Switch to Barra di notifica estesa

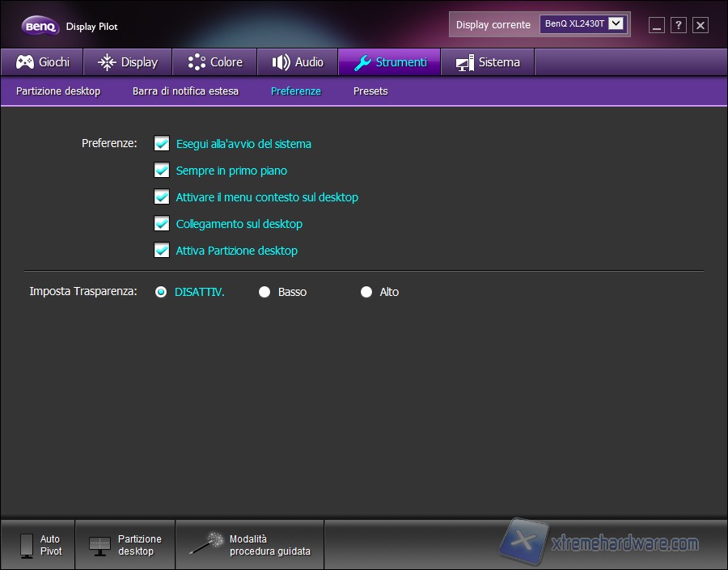185,91
